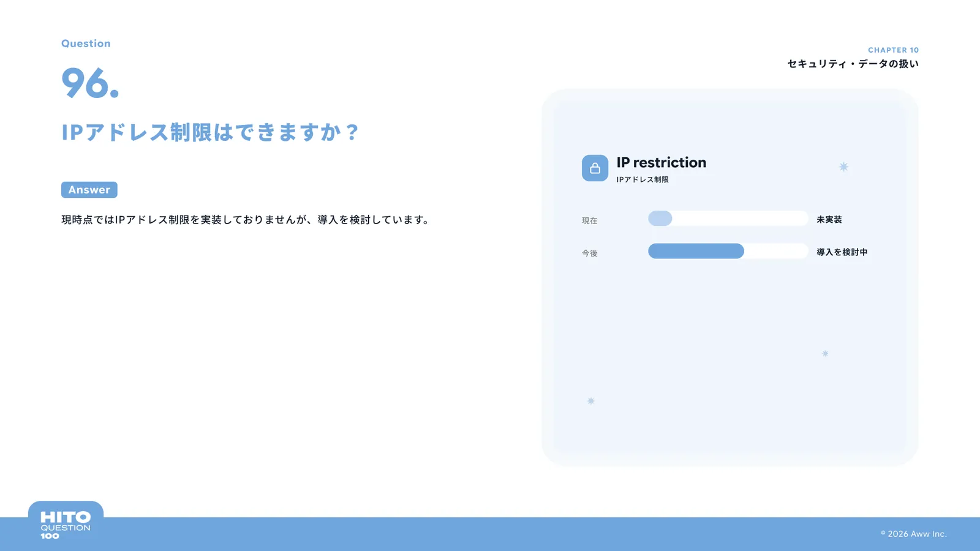Click the answer sentence text
The height and width of the screenshot is (551, 980).
coord(246,220)
